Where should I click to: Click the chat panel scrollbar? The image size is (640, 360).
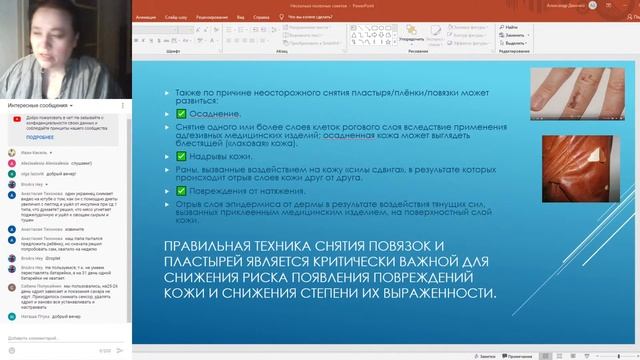point(129,220)
